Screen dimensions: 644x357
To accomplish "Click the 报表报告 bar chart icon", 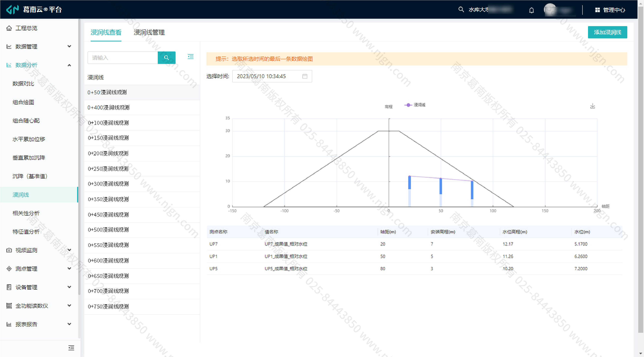I will pos(9,324).
